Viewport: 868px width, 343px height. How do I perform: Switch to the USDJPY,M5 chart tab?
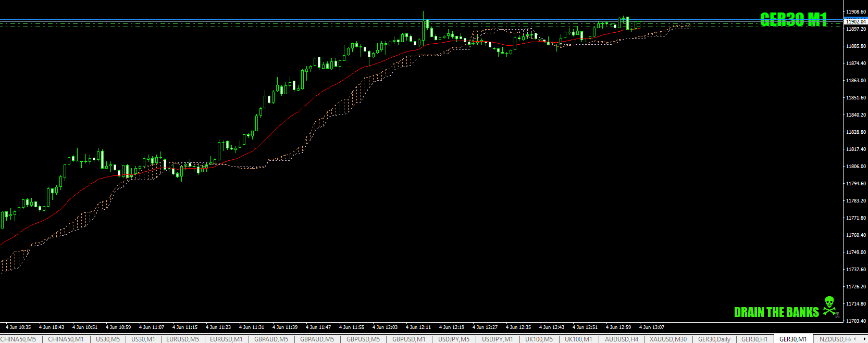pos(454,339)
